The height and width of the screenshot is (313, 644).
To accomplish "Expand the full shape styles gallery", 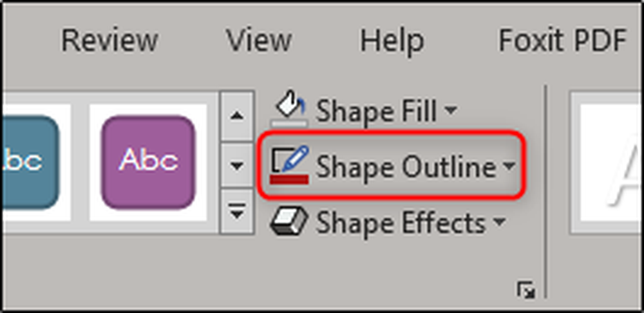I will (236, 211).
